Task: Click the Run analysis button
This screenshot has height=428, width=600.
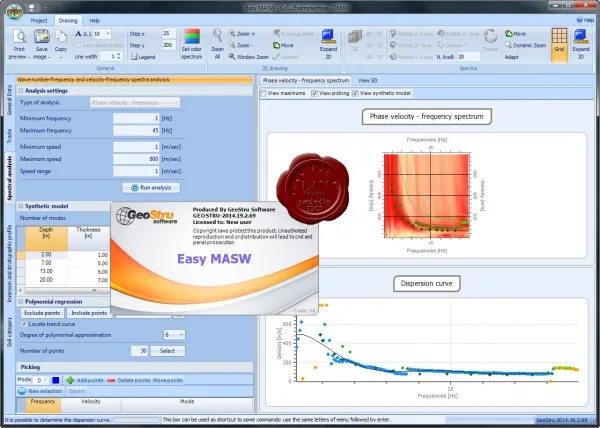Action: click(x=151, y=188)
